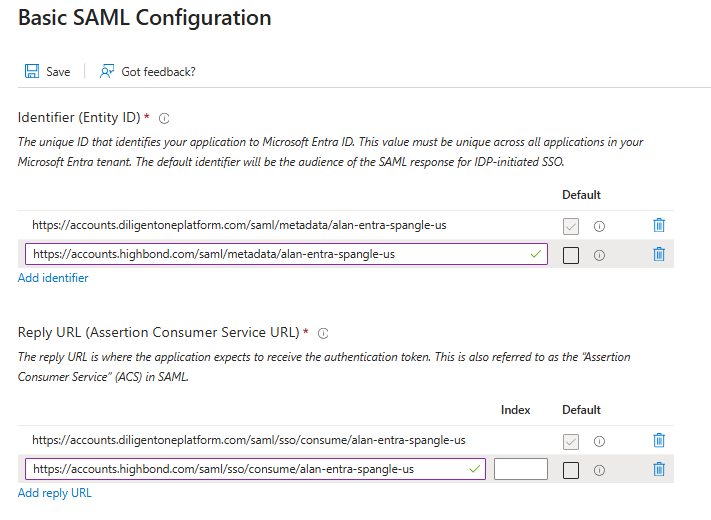The width and height of the screenshot is (711, 520).
Task: Delete the diligentoneplatform sso/consume reply URL
Action: point(659,440)
